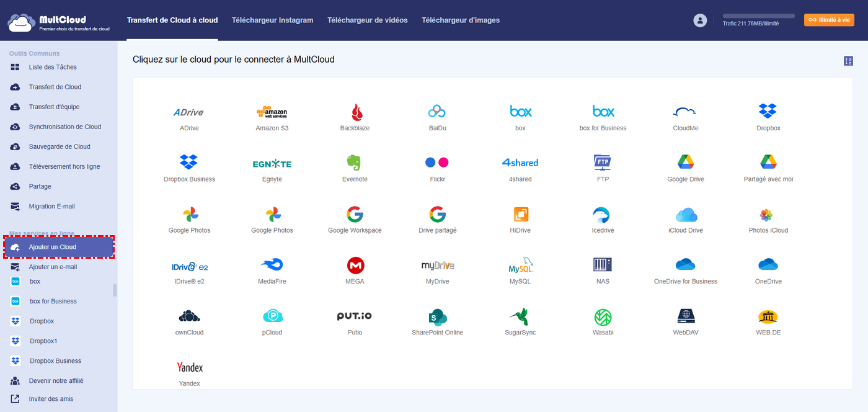The height and width of the screenshot is (412, 868).
Task: Connect a MySQL database
Action: point(520,266)
